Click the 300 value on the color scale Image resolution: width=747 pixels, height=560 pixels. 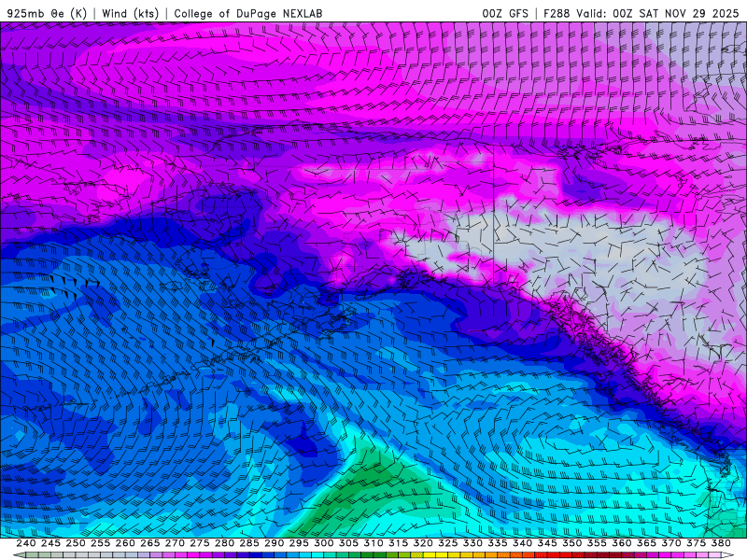point(323,543)
